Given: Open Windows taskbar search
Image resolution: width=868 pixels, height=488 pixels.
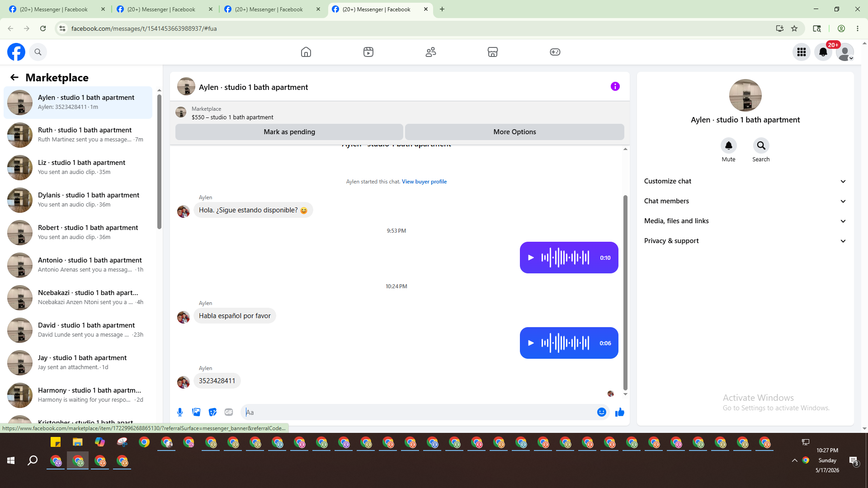Looking at the screenshot, I should click(x=33, y=460).
